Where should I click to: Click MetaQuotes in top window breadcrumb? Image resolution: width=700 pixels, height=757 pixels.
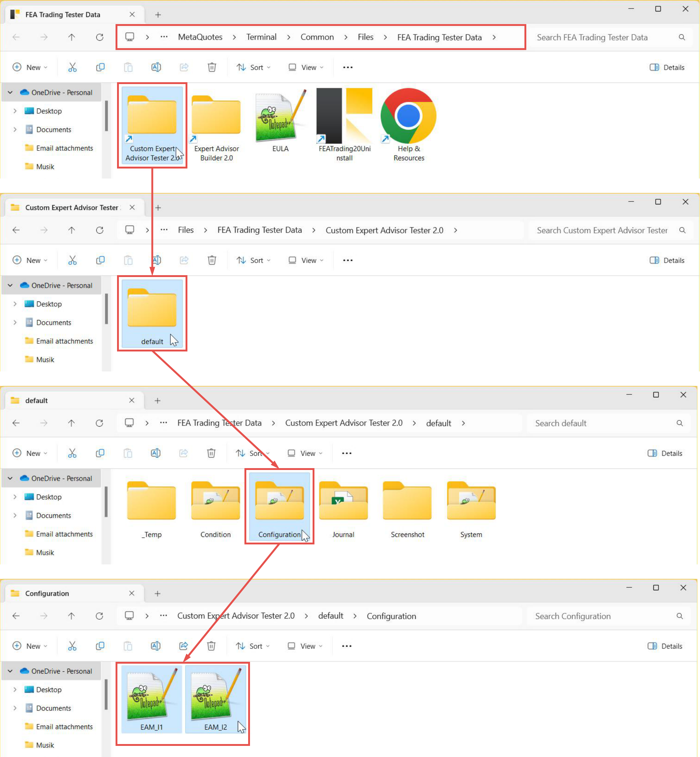tap(200, 37)
